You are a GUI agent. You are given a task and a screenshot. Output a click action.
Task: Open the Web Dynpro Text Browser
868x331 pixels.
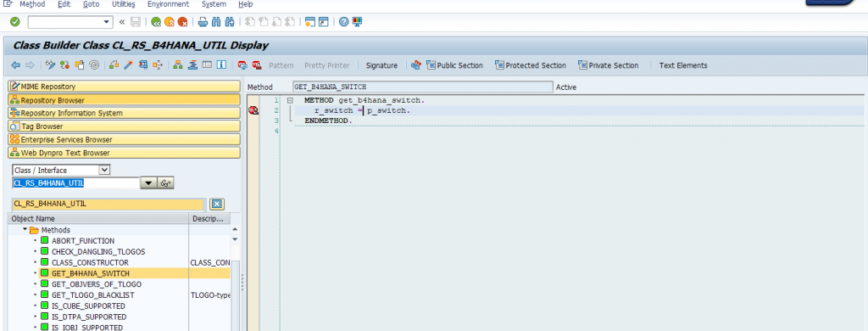click(125, 153)
